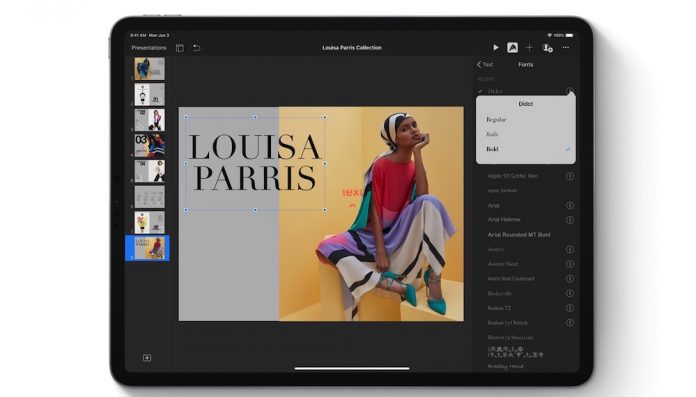Show info for Bodoni 72 Oldstyle
Viewport: 696px width, 397px height.
(x=570, y=323)
